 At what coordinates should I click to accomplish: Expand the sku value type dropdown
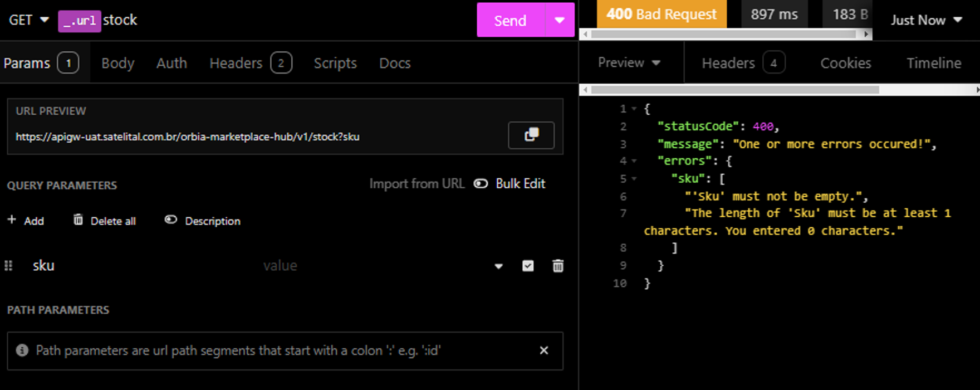point(498,266)
